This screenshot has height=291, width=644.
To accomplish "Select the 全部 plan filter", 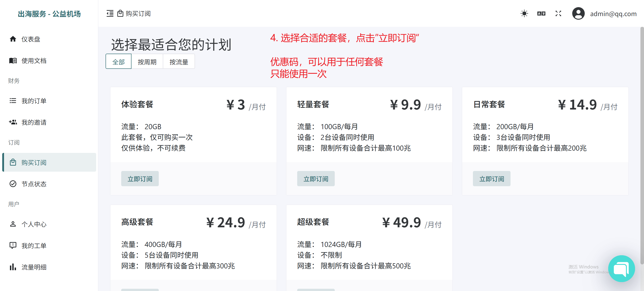I will (x=119, y=62).
